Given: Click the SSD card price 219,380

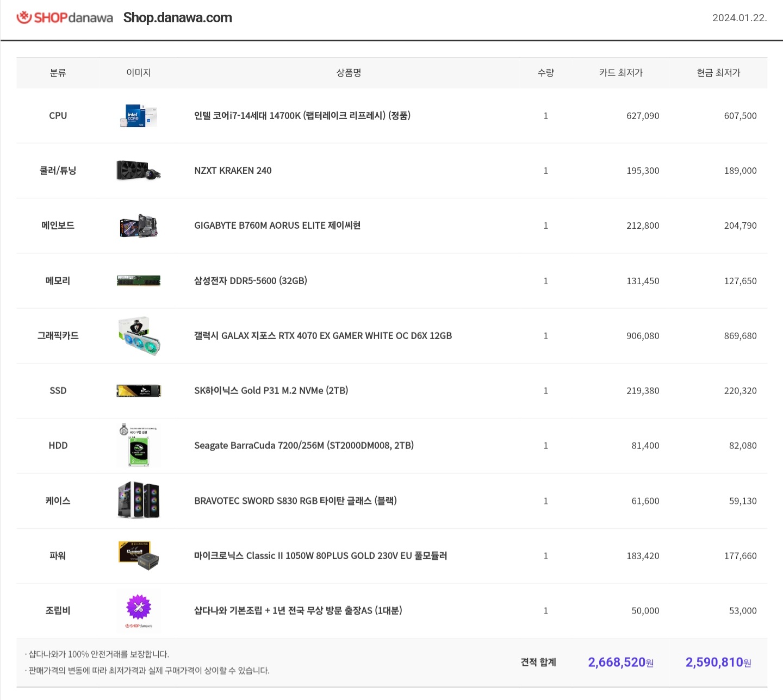Looking at the screenshot, I should 643,391.
